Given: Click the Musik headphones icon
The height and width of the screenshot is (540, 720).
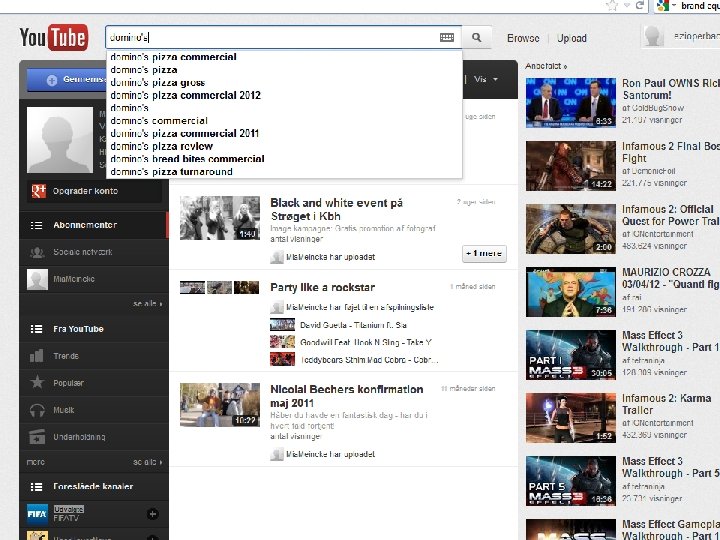Looking at the screenshot, I should (x=37, y=410).
